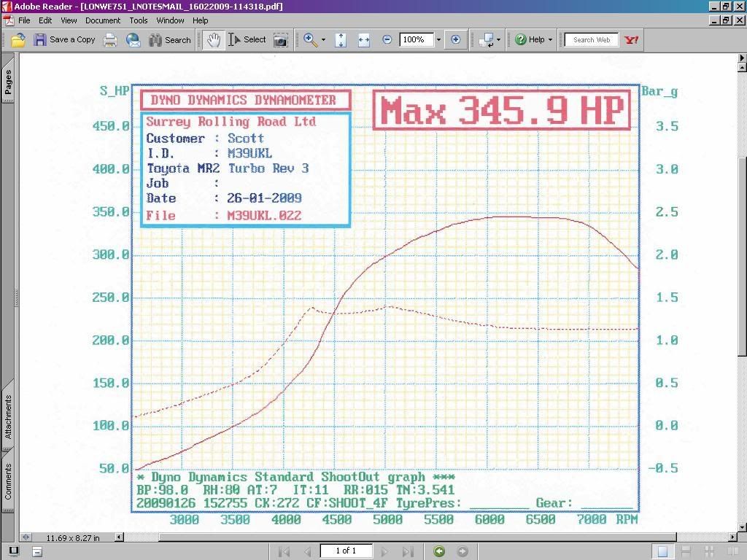Select the Zoom In magnifier tool

tap(310, 40)
